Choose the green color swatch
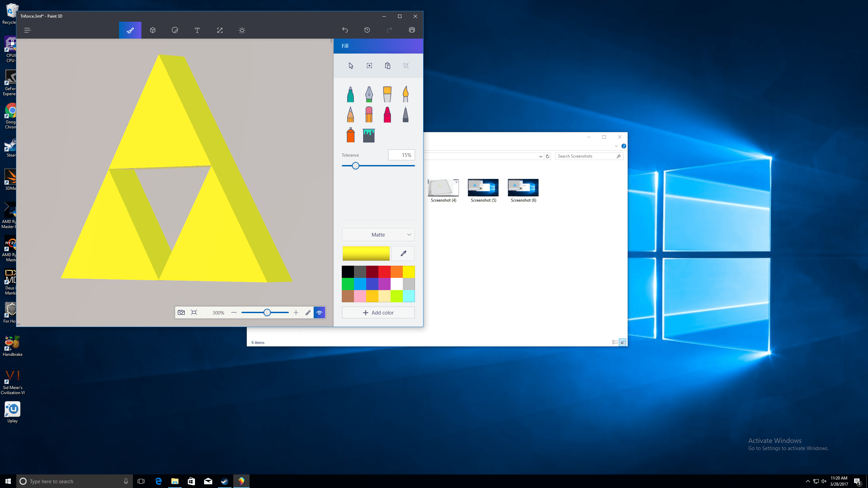 [348, 284]
